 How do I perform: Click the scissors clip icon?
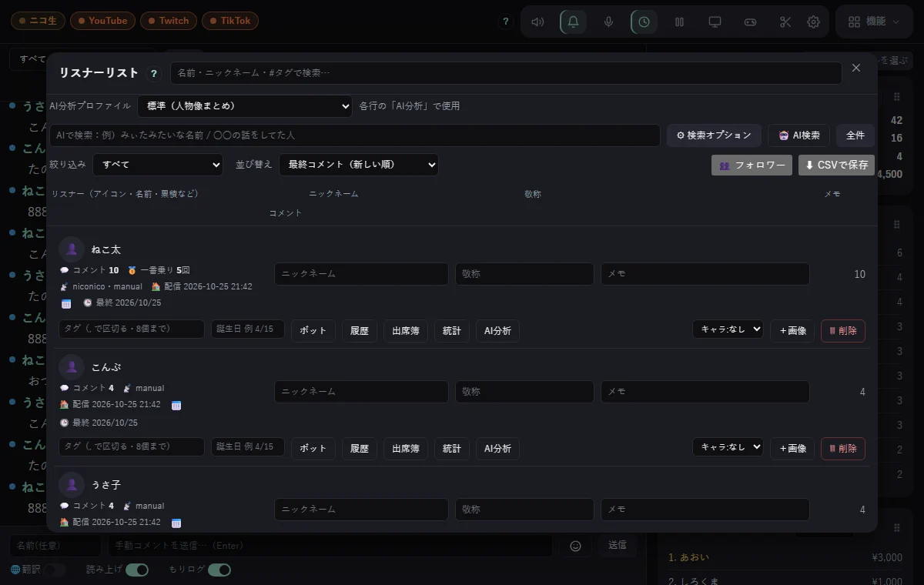(785, 22)
